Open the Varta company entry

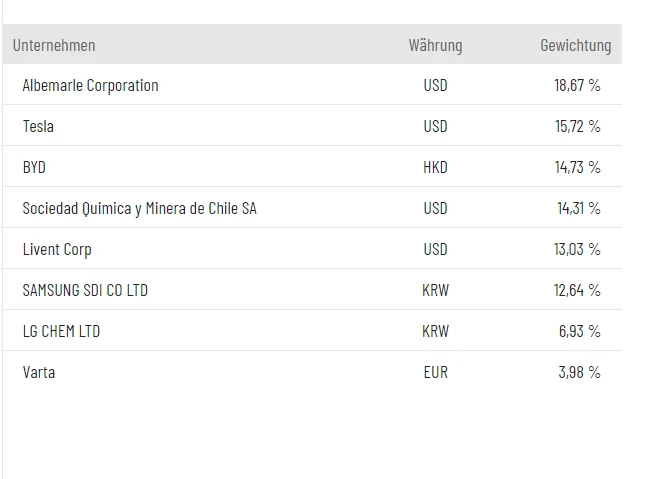(x=39, y=373)
